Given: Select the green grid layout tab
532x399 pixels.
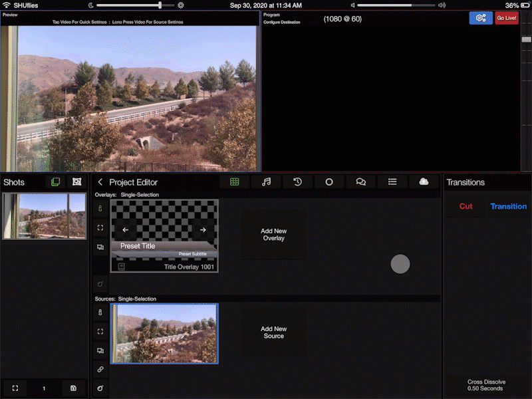Looking at the screenshot, I should (235, 182).
